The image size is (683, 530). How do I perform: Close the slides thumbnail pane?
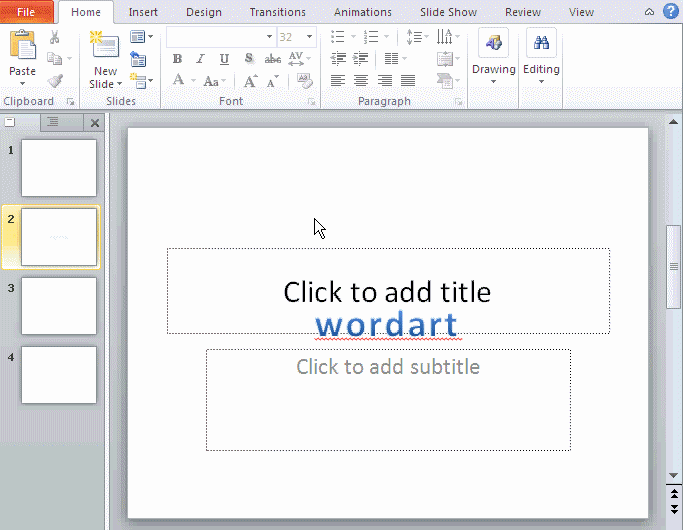pyautogui.click(x=95, y=123)
